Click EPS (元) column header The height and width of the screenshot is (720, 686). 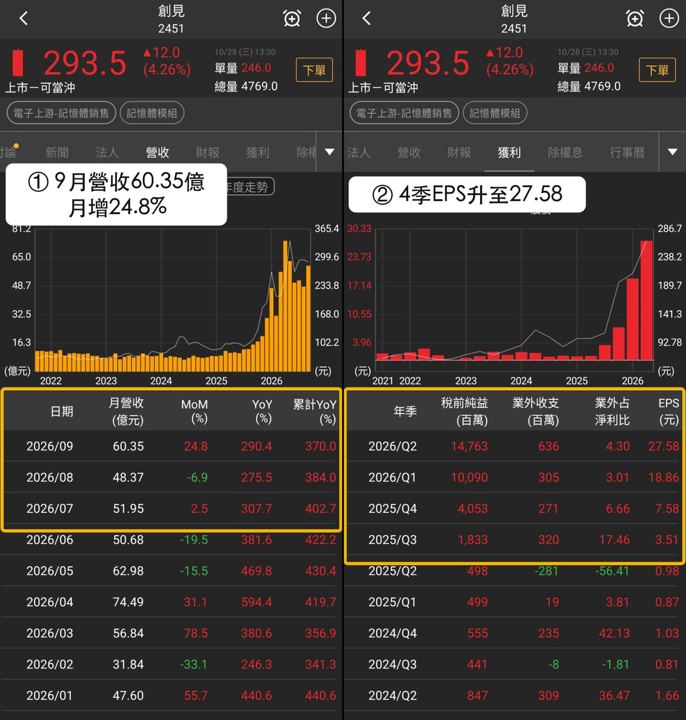pyautogui.click(x=668, y=411)
